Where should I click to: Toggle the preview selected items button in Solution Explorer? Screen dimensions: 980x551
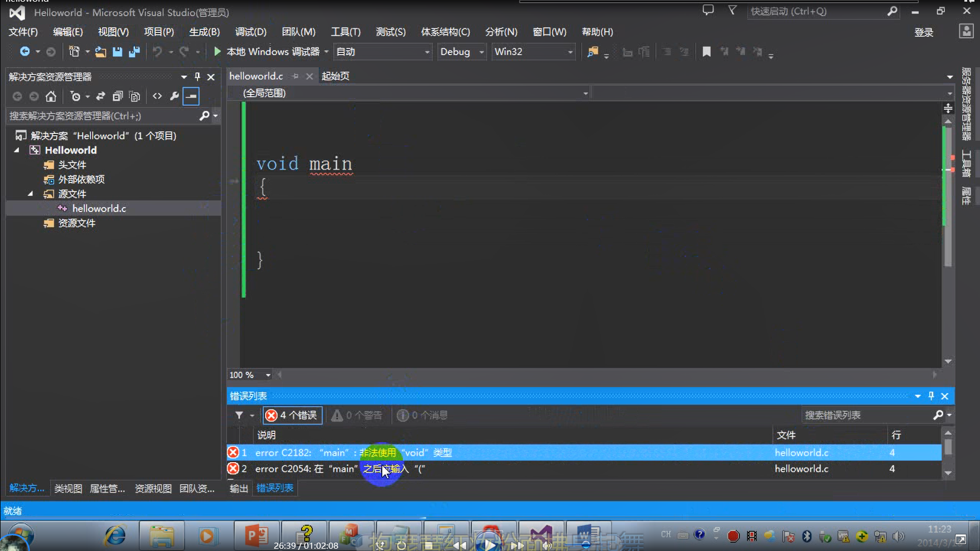(191, 96)
